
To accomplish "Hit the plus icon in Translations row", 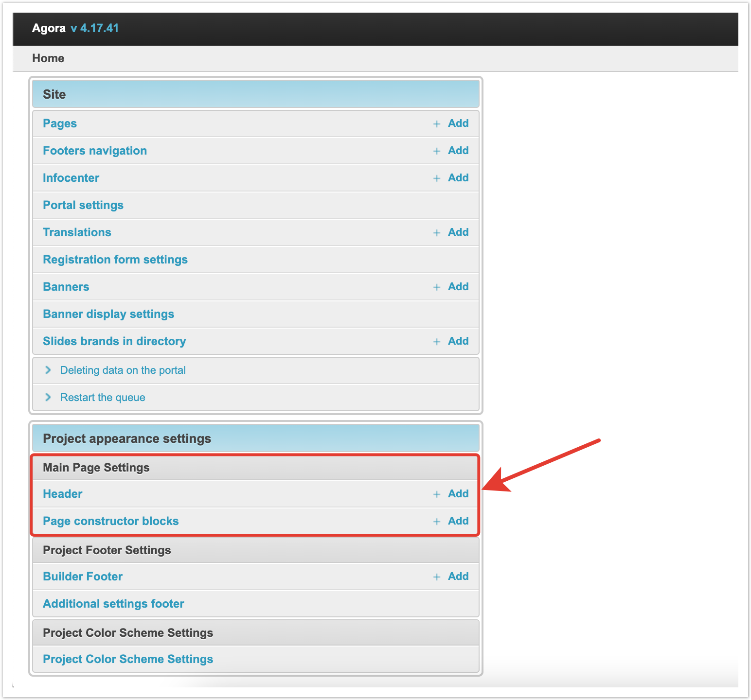I will [x=436, y=233].
